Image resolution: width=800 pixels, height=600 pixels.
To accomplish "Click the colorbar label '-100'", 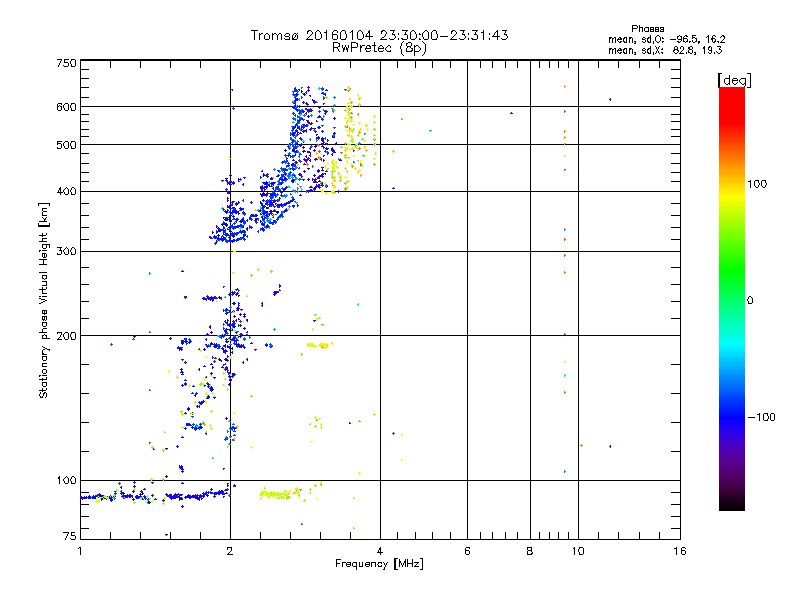I will pyautogui.click(x=762, y=417).
